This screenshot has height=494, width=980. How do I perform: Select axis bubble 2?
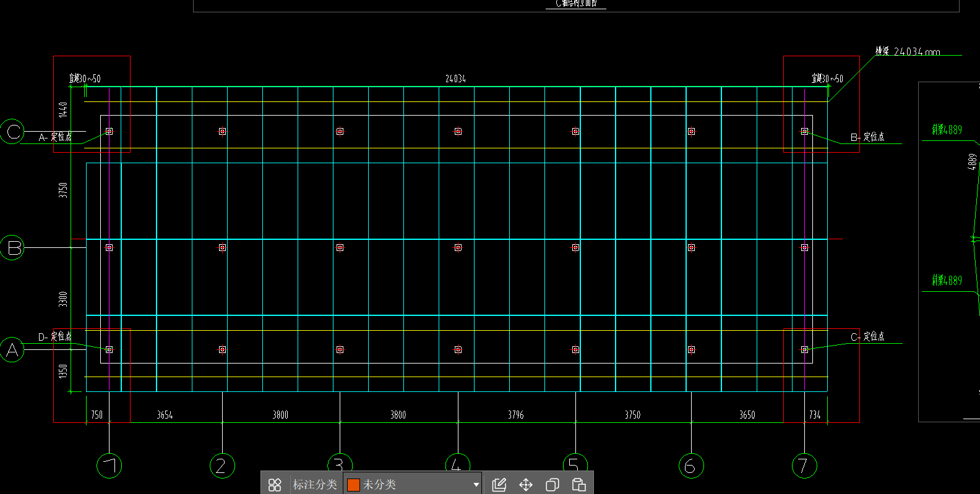click(222, 466)
